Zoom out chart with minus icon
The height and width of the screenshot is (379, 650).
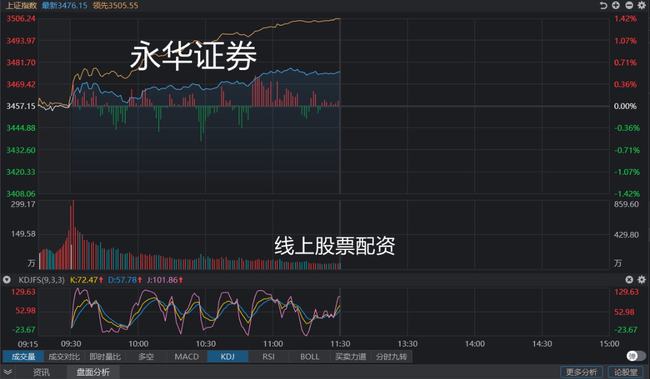coord(629,5)
